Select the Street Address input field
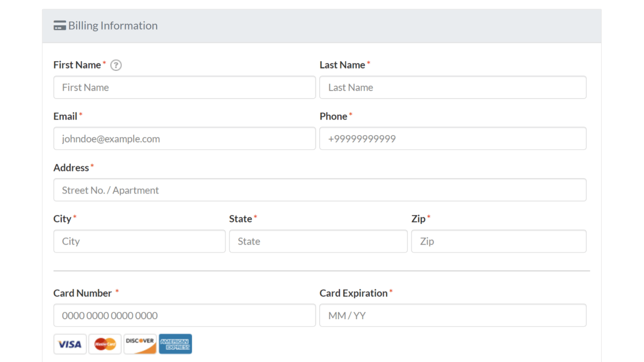644x362 pixels. pyautogui.click(x=320, y=190)
